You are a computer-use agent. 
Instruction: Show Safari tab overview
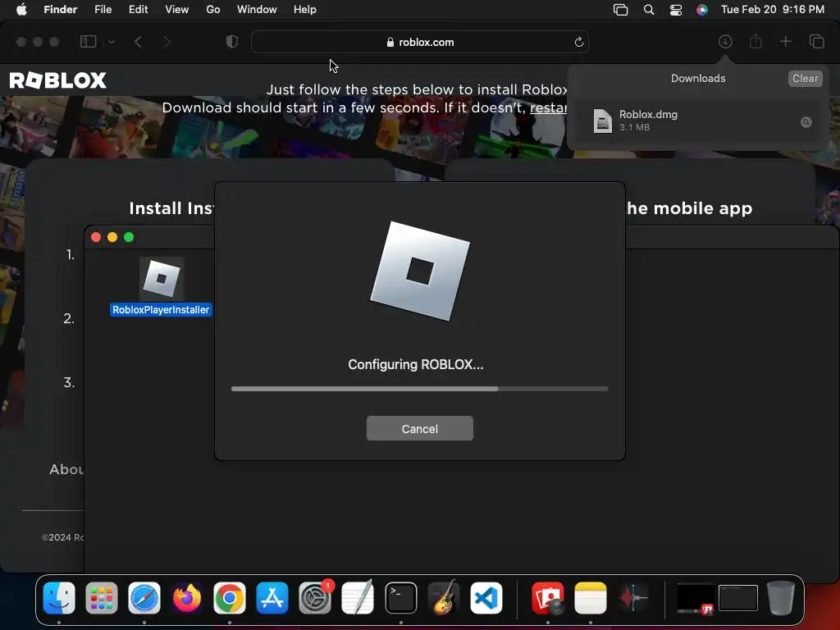coord(816,42)
